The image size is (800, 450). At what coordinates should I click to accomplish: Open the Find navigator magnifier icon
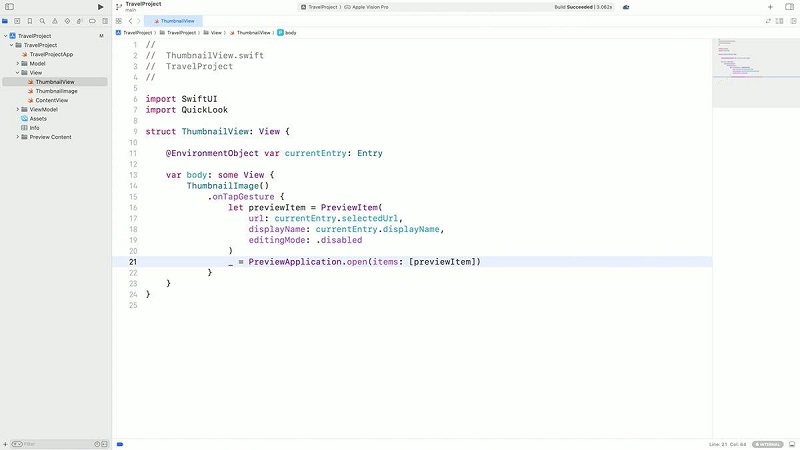pos(43,20)
